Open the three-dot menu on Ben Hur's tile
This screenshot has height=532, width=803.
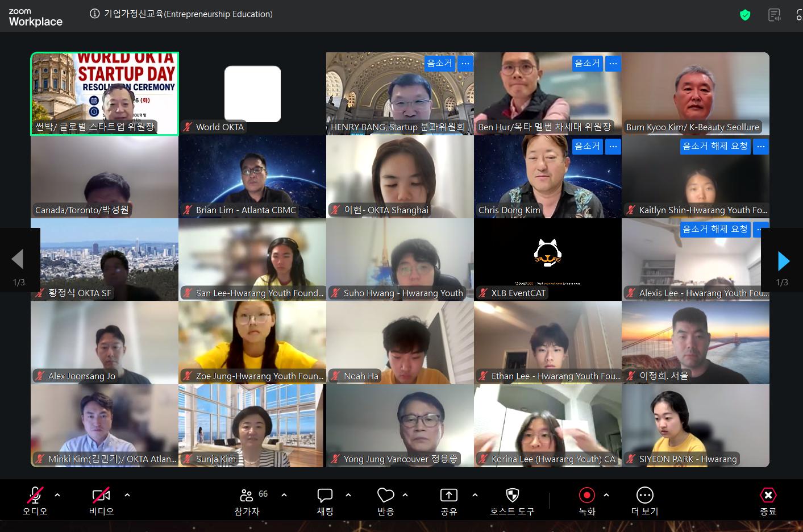click(x=613, y=63)
